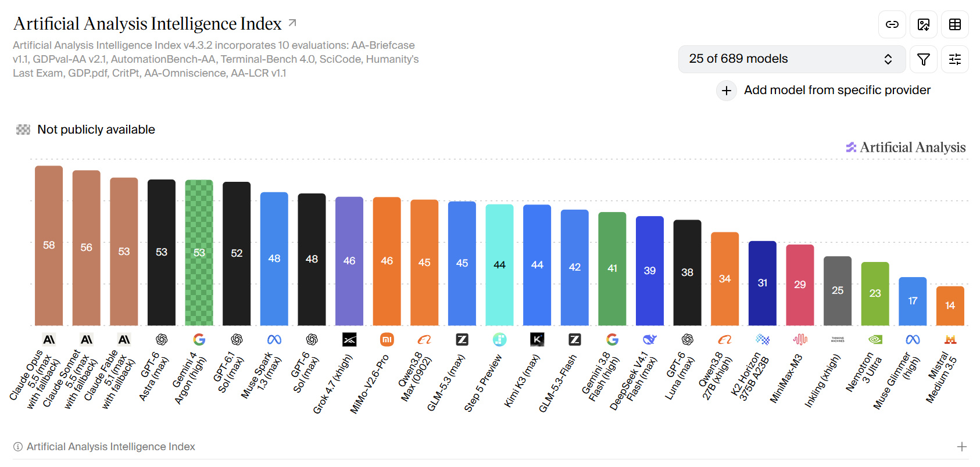Click the NVIDIA logo under Nemotron 3 Ultra

875,339
